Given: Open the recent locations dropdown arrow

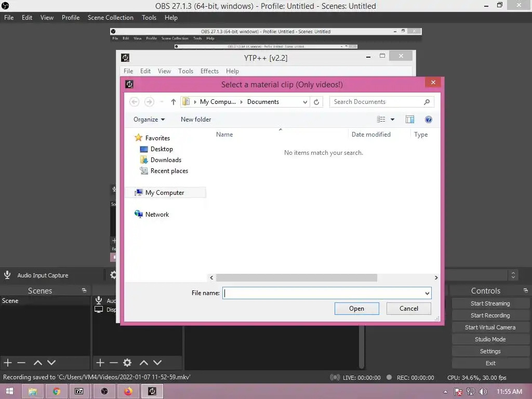Looking at the screenshot, I should coord(162,102).
